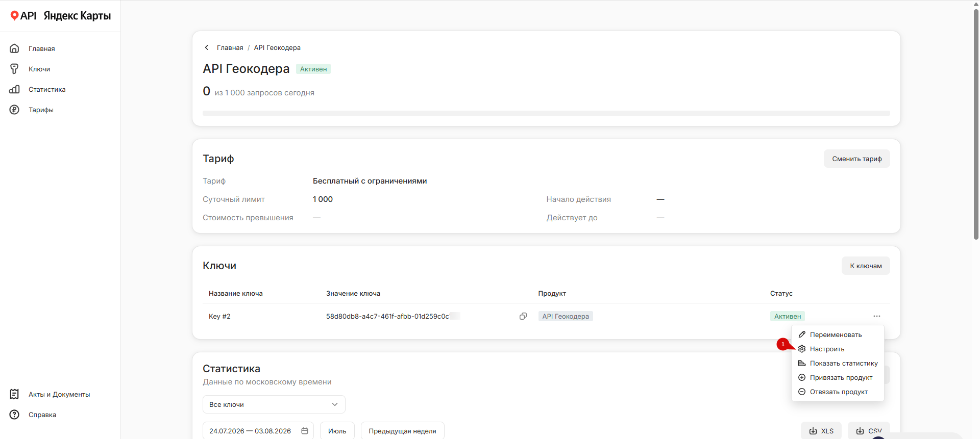
Task: Select Показать статистику in the key menu
Action: click(838, 363)
